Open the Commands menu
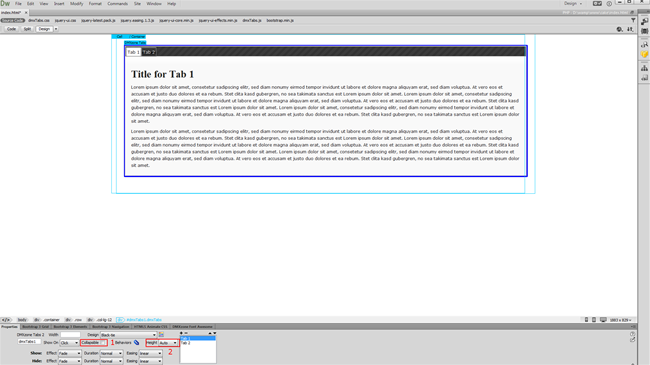The width and height of the screenshot is (650, 365). (118, 4)
